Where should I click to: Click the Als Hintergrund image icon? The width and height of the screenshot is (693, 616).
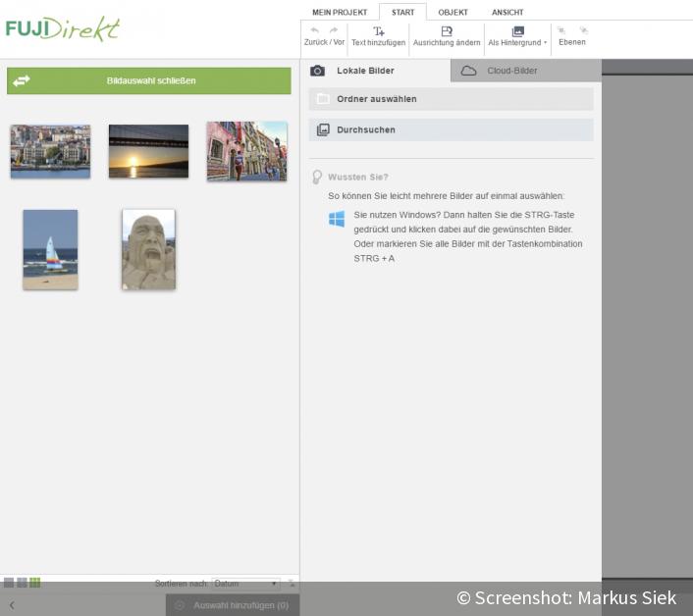(517, 31)
